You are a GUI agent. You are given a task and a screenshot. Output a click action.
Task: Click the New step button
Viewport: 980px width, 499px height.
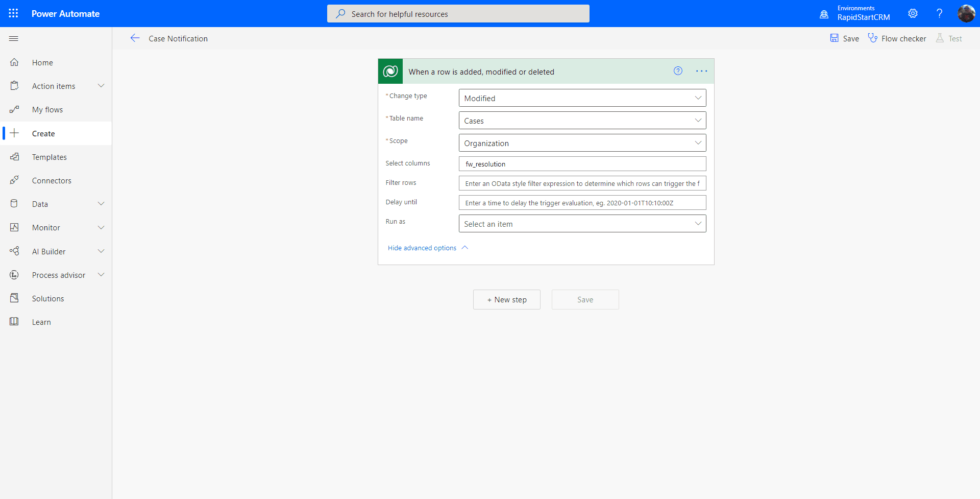[506, 299]
